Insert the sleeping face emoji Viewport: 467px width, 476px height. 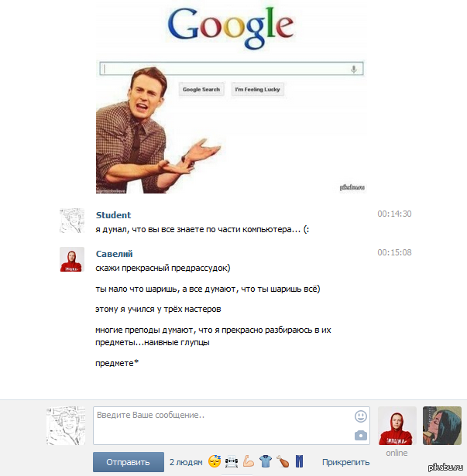pyautogui.click(x=215, y=461)
